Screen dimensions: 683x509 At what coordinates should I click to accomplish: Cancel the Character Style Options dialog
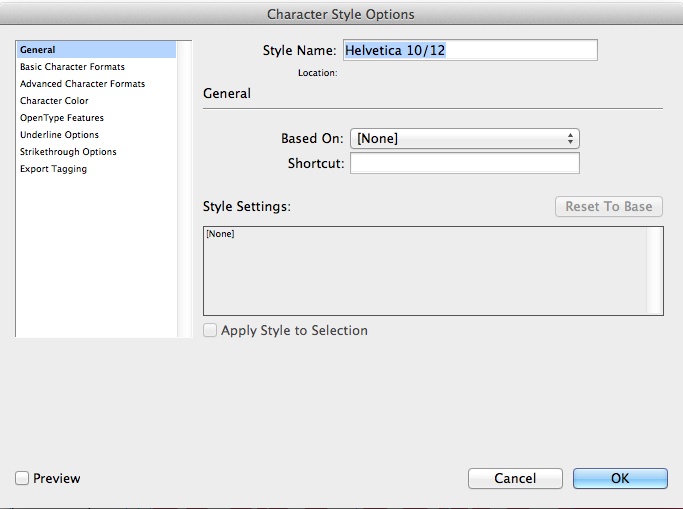click(x=515, y=479)
